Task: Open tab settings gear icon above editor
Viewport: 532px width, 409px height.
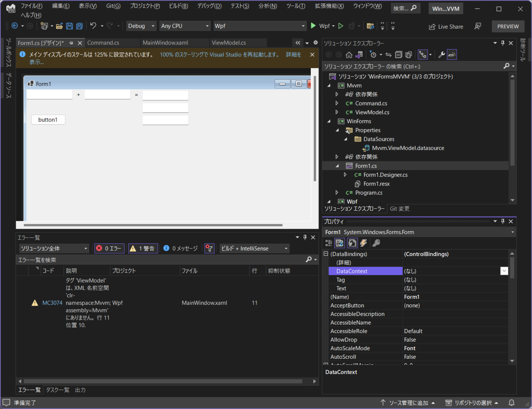Action: tap(316, 43)
